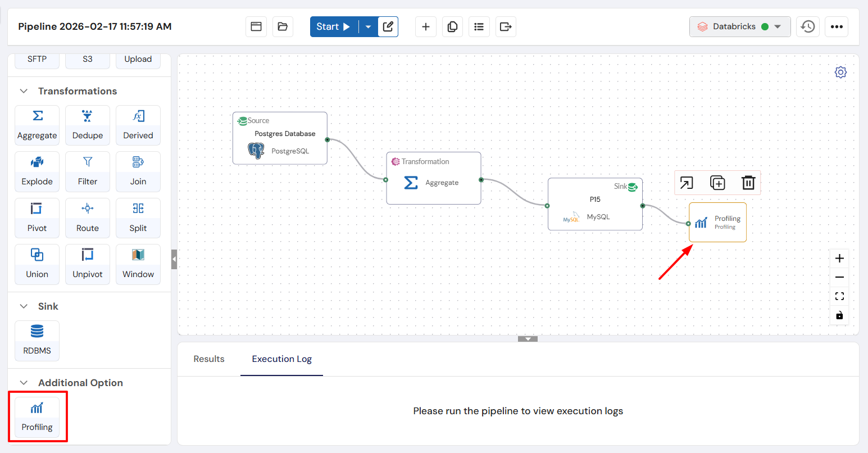Toggle fit-to-screen canvas view

click(839, 296)
